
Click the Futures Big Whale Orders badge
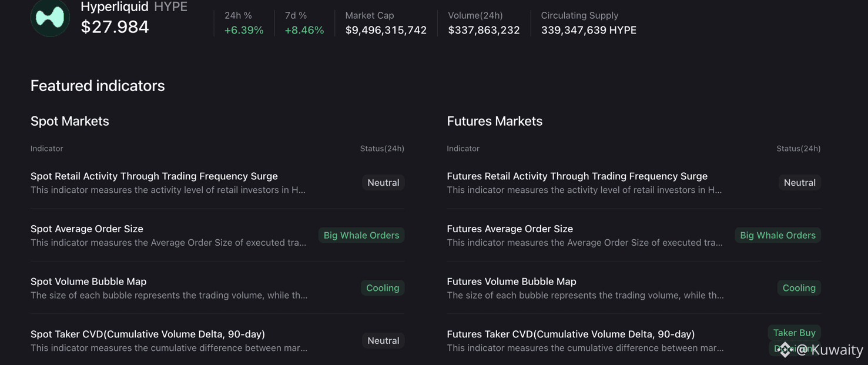pos(777,235)
